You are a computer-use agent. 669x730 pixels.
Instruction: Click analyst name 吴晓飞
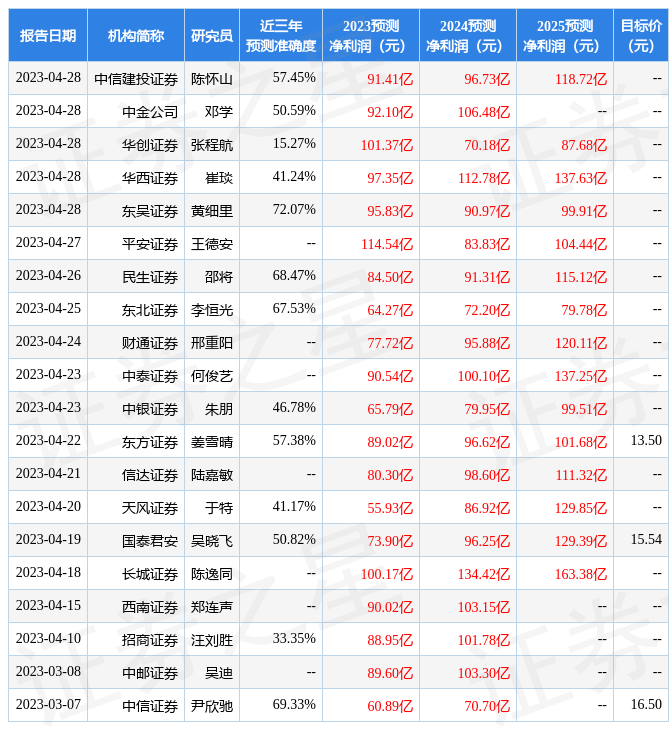(212, 541)
